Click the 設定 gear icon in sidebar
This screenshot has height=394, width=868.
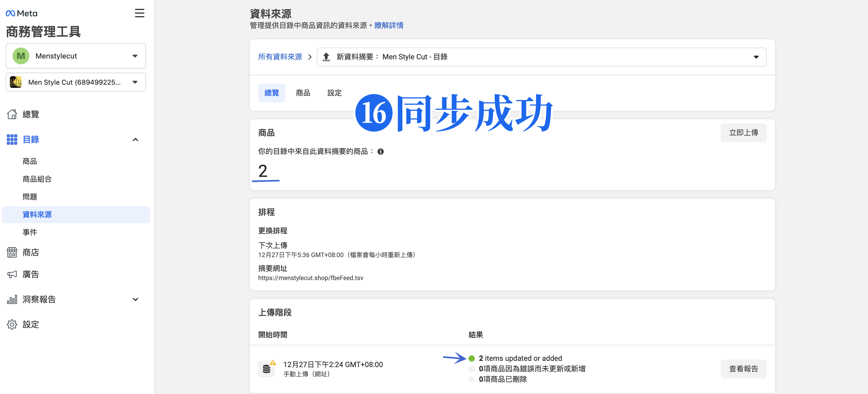pyautogui.click(x=12, y=324)
